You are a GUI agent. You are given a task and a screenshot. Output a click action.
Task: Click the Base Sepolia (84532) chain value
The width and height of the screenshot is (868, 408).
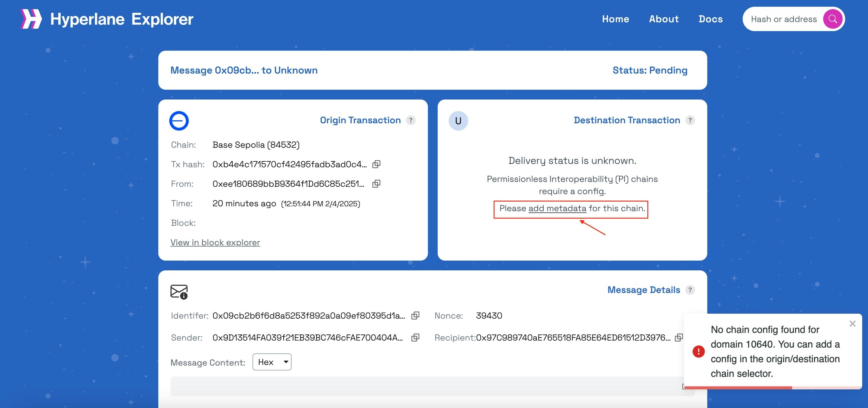click(x=256, y=145)
